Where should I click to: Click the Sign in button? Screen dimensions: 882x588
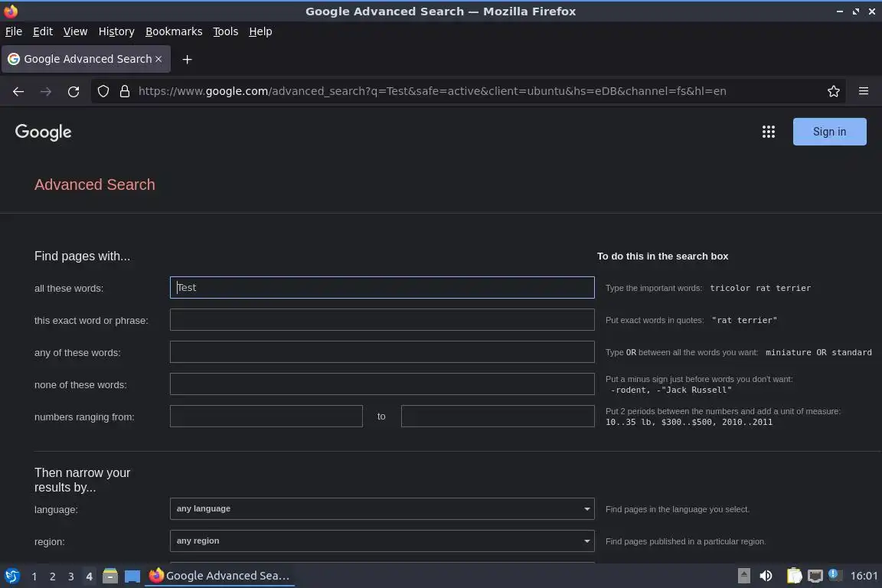(829, 132)
